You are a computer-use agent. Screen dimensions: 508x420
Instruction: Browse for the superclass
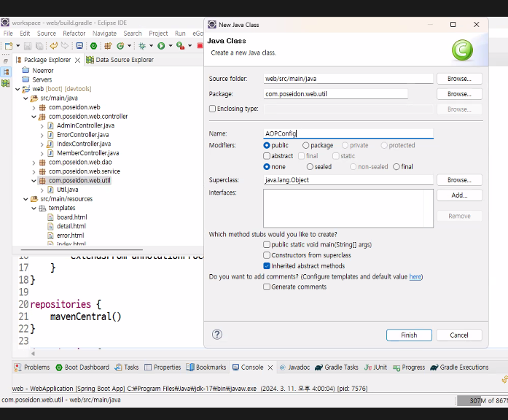point(459,180)
